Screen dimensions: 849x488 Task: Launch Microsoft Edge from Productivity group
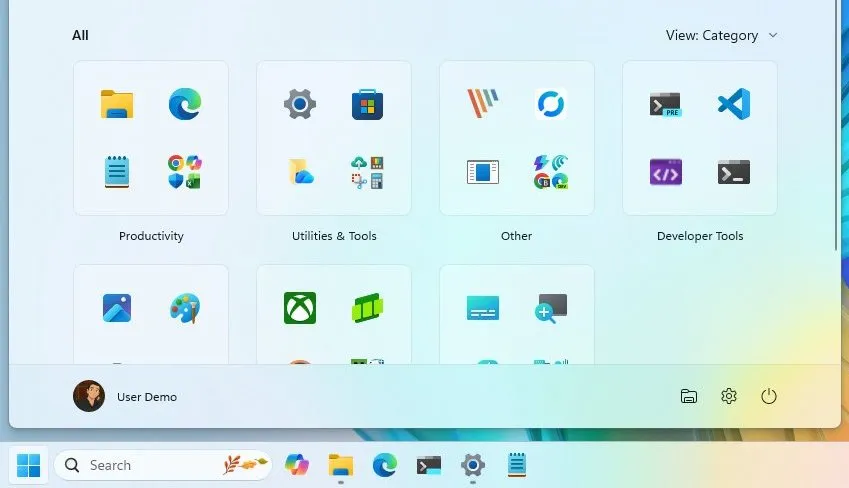[185, 104]
